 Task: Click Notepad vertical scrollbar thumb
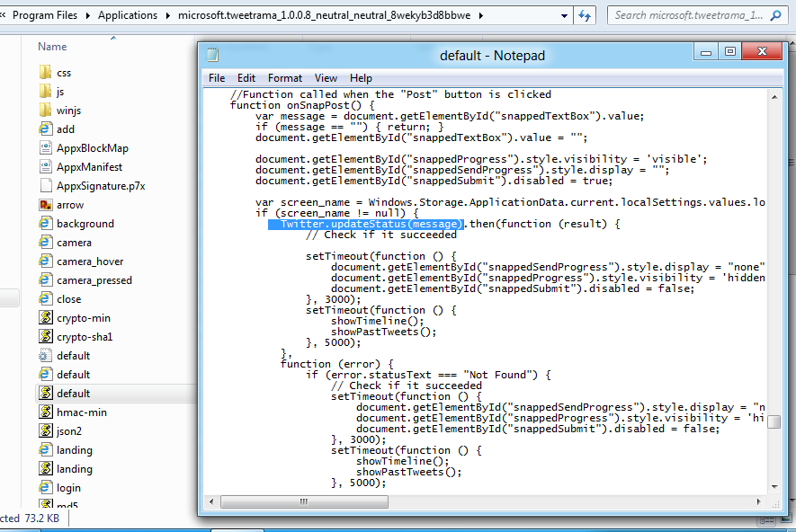pos(774,422)
